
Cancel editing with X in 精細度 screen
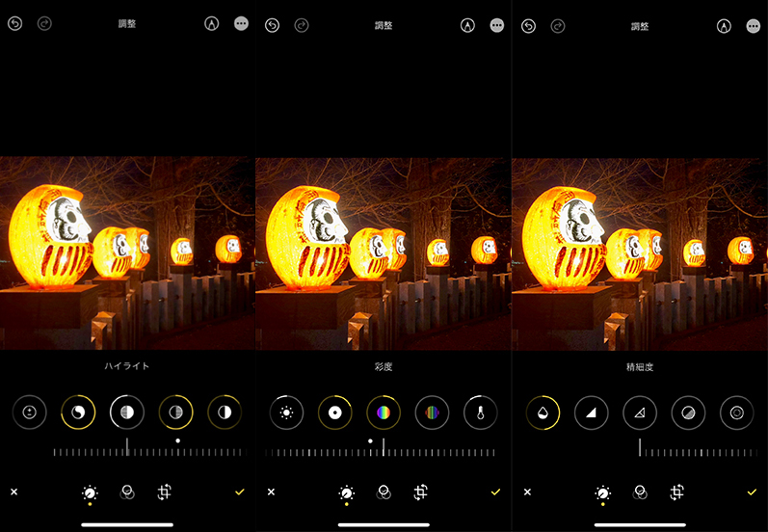[x=527, y=492]
